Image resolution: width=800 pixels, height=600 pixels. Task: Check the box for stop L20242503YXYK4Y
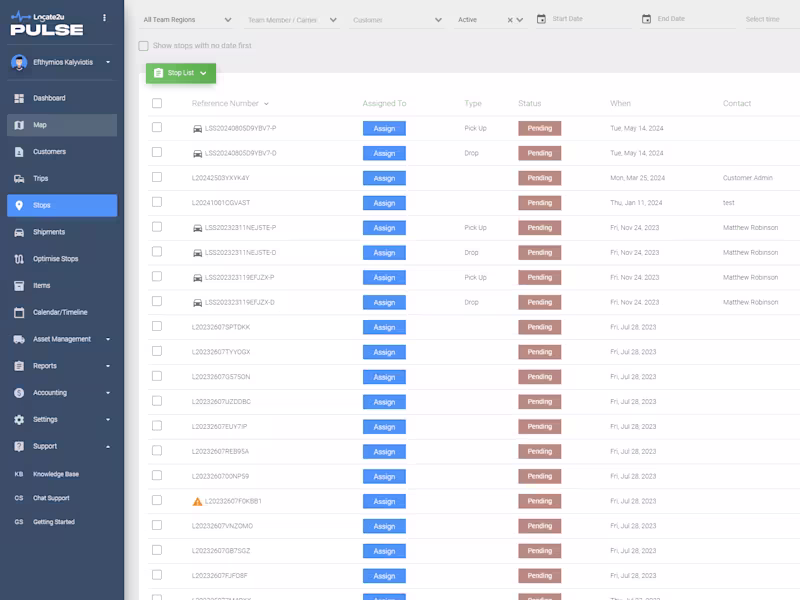pos(157,178)
